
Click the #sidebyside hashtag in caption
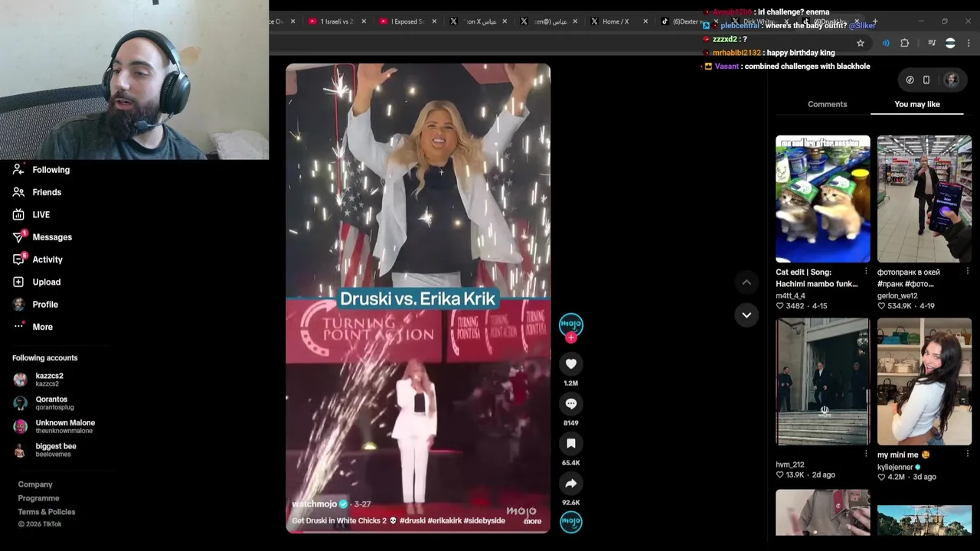tap(484, 521)
